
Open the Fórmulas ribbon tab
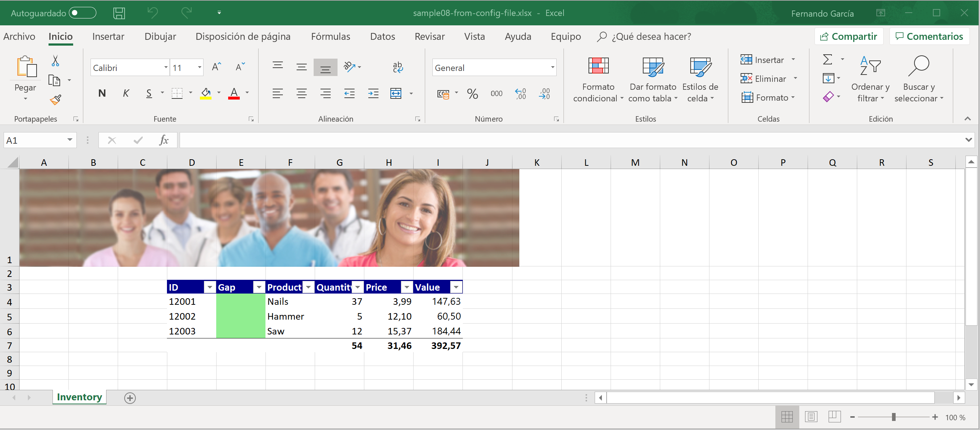pyautogui.click(x=330, y=37)
